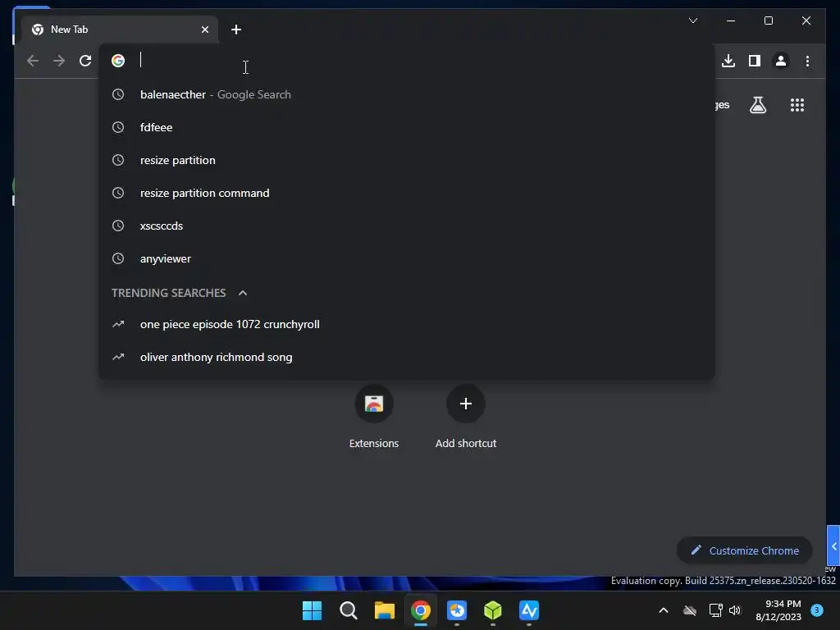Open the notification badge showing 3
Screen dimensions: 840x630
(816, 610)
